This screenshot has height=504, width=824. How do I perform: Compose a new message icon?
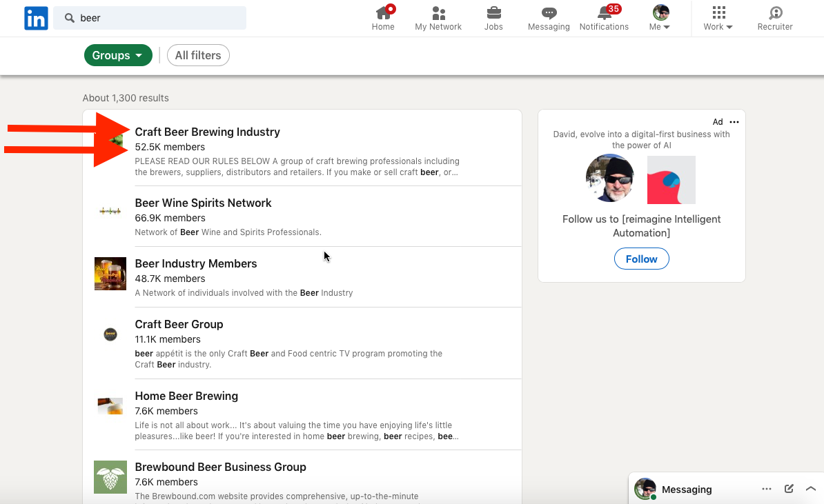(x=789, y=489)
